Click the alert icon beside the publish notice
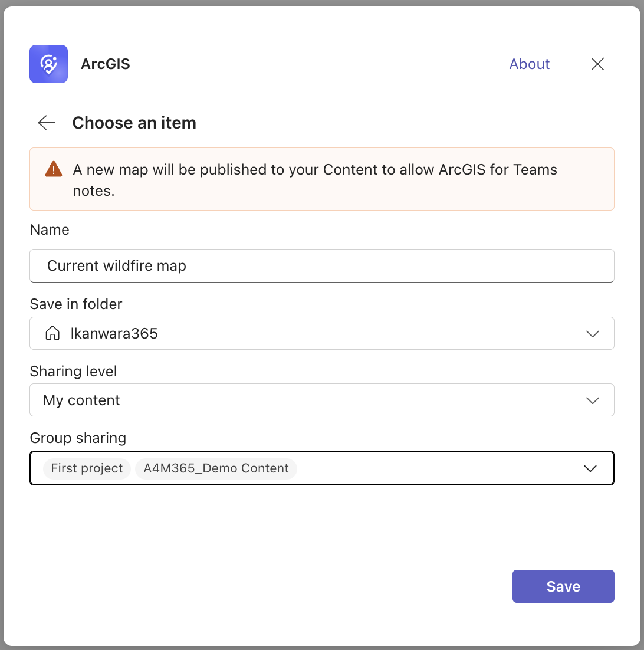644x650 pixels. [52, 169]
